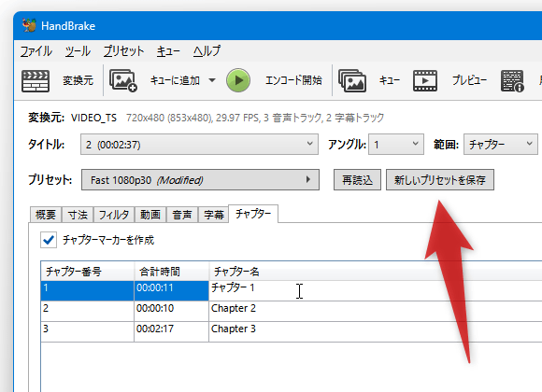Open the アングル dropdown
The width and height of the screenshot is (542, 392).
click(x=396, y=145)
